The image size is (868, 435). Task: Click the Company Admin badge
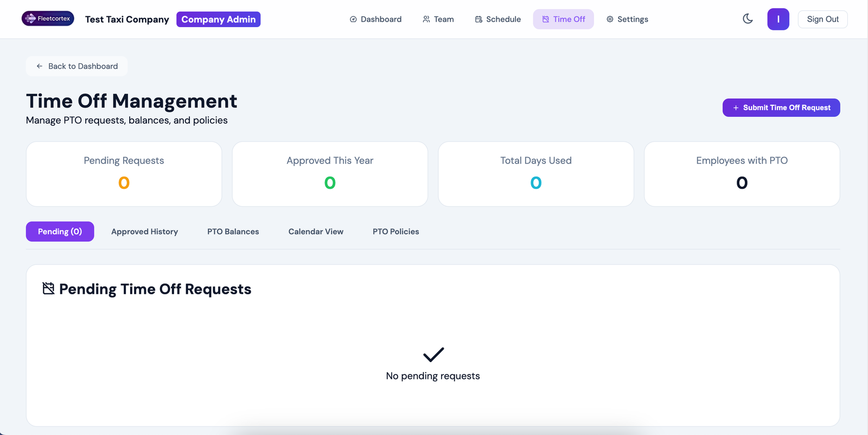click(218, 19)
